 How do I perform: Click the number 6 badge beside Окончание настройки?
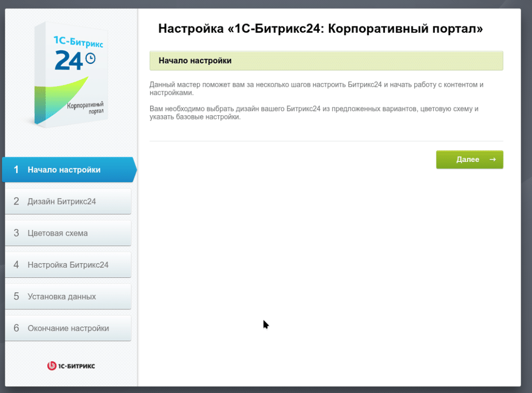(x=17, y=328)
